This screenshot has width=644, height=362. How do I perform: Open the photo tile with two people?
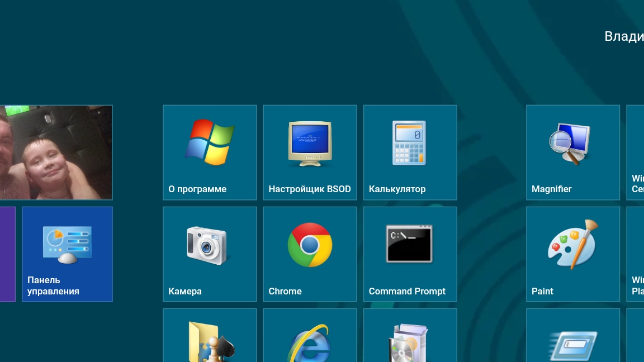(x=56, y=153)
